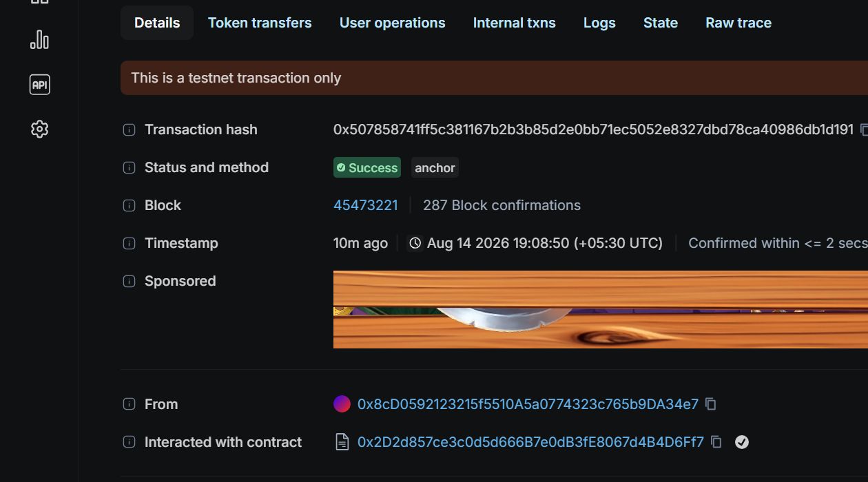Open the Internal txns tab
Image resolution: width=868 pixels, height=482 pixels.
click(x=514, y=23)
